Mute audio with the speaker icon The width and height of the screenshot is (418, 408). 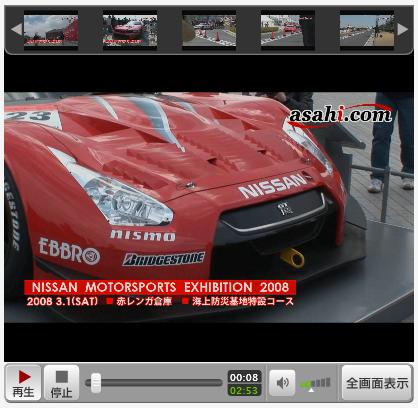282,383
